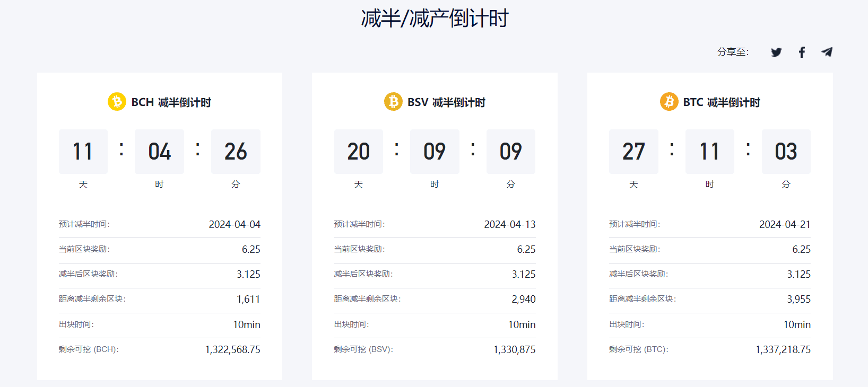
Task: Click BSV estimated halving date 2024-04-13
Action: tap(509, 224)
